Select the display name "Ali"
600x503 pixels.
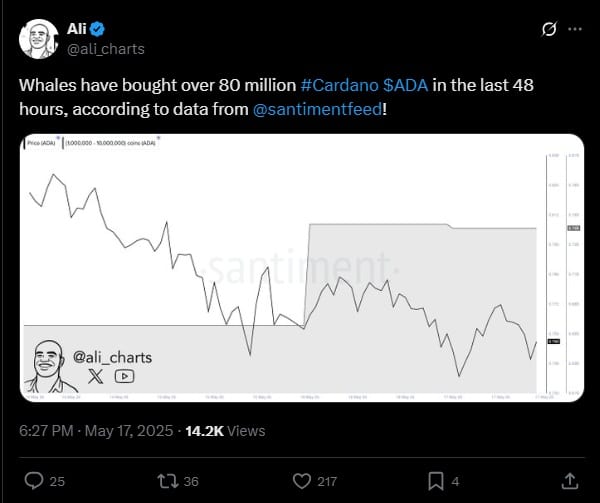tap(77, 30)
